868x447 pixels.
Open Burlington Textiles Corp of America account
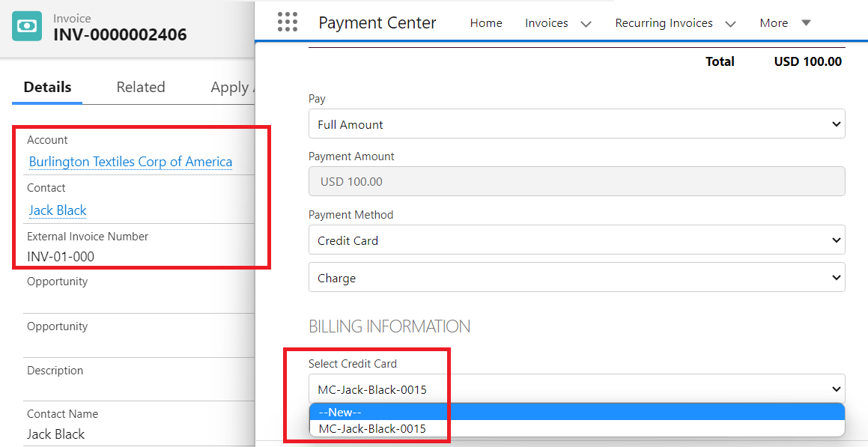[130, 162]
